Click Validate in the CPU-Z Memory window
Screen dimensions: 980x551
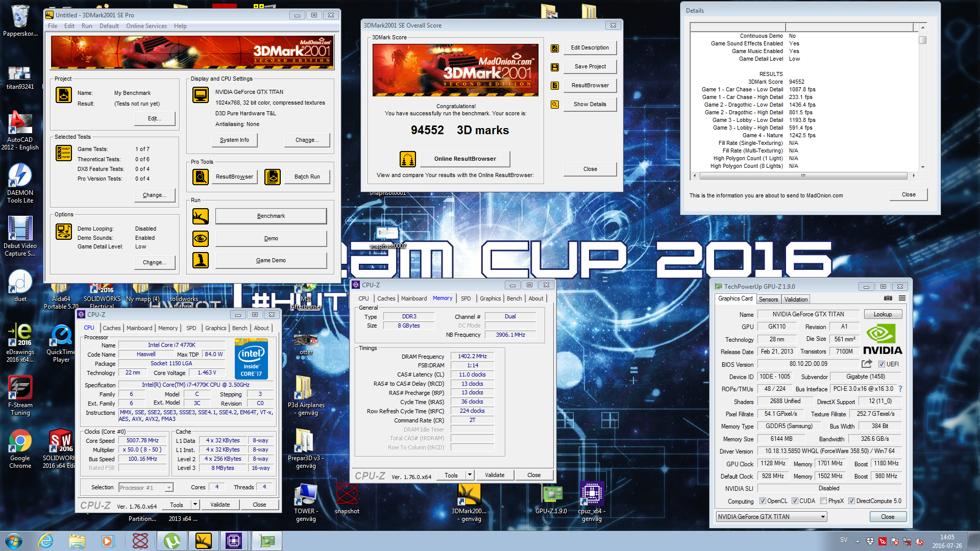pos(494,475)
